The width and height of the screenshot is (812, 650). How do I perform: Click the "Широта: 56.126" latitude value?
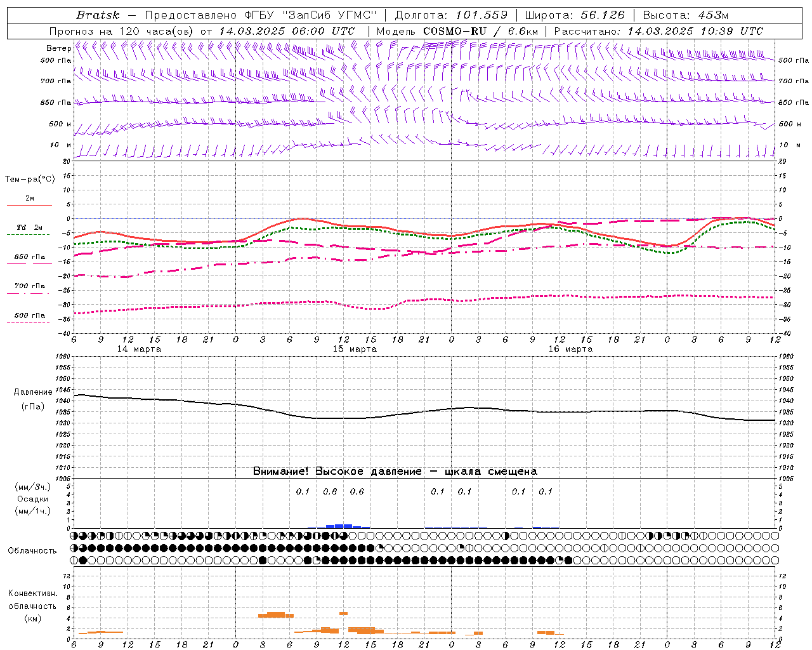575,15
